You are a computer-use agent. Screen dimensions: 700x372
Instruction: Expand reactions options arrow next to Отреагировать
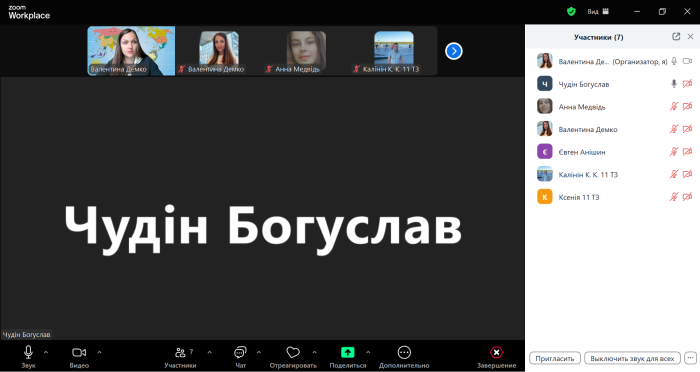pos(315,352)
